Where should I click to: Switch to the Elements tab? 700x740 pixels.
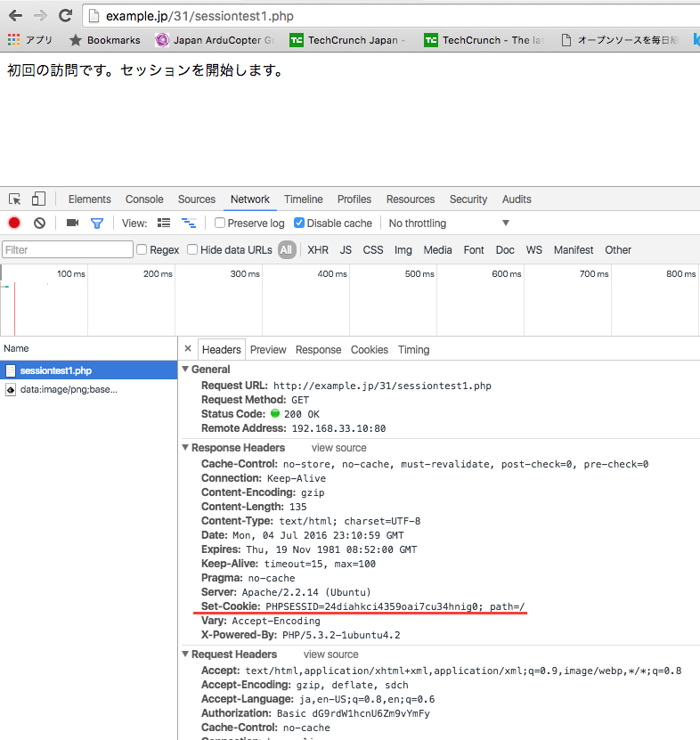90,199
